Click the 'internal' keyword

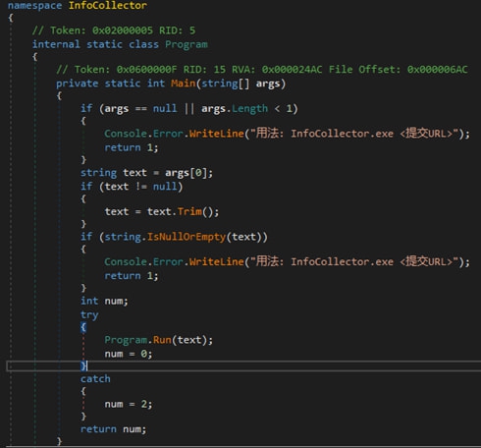point(56,44)
